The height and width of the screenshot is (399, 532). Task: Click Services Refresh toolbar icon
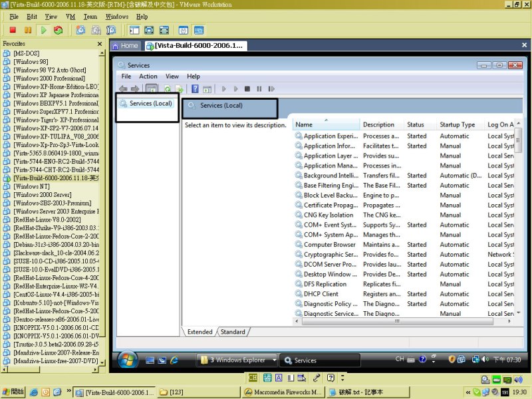[x=168, y=89]
